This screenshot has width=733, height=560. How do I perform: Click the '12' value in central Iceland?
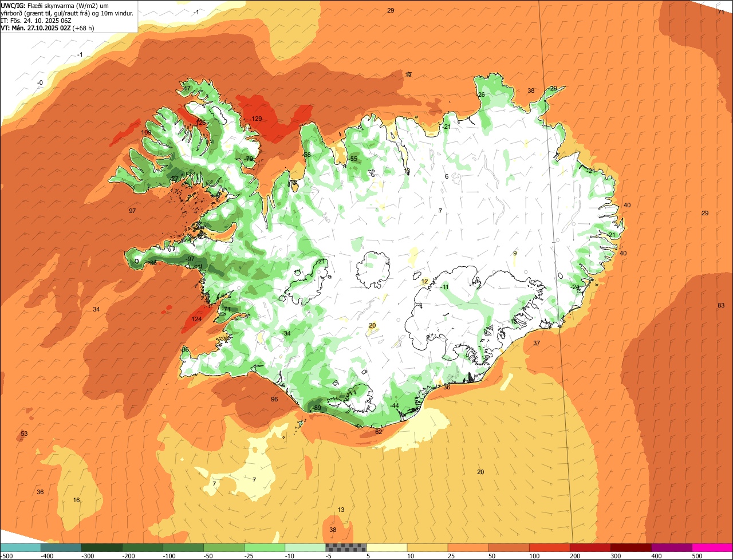pos(424,281)
